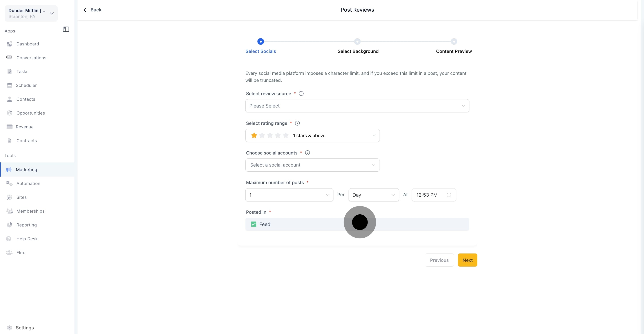644x334 pixels.
Task: Open Select a social account dropdown
Action: (312, 165)
